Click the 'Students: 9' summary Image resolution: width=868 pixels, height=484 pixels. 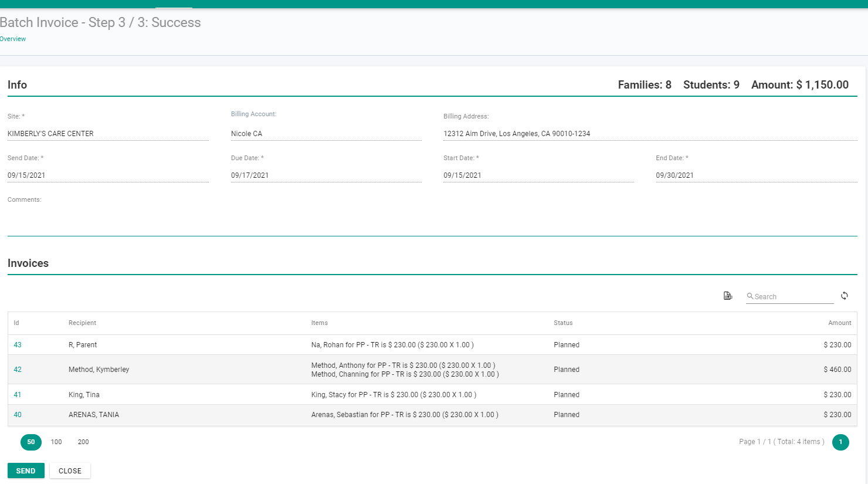[711, 85]
